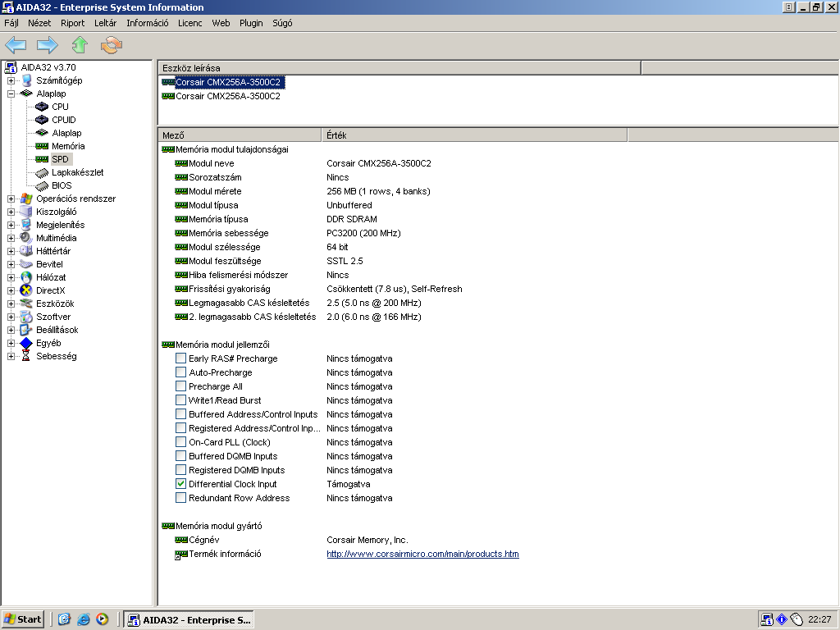Collapse the Alaplap tree node

tap(11, 94)
